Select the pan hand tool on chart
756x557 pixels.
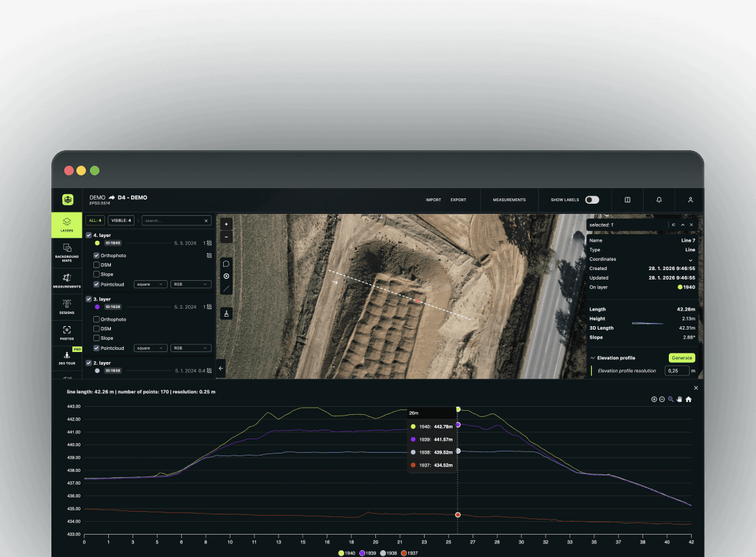click(x=680, y=399)
